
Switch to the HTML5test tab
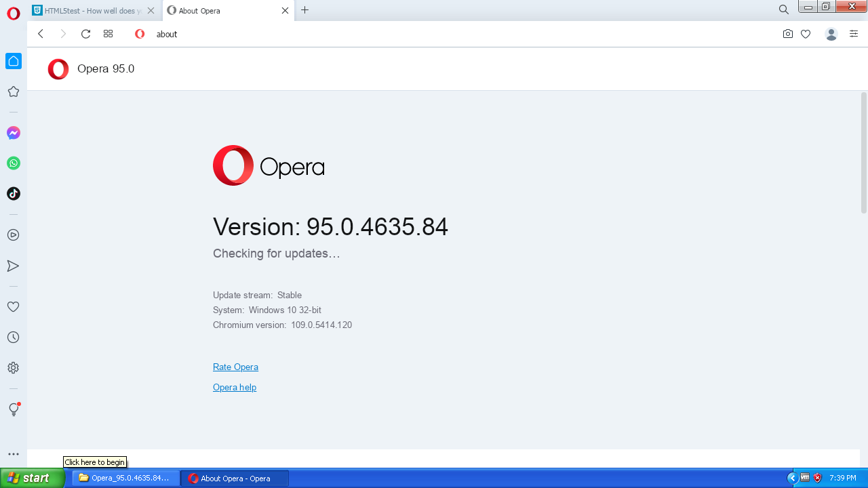tap(94, 11)
